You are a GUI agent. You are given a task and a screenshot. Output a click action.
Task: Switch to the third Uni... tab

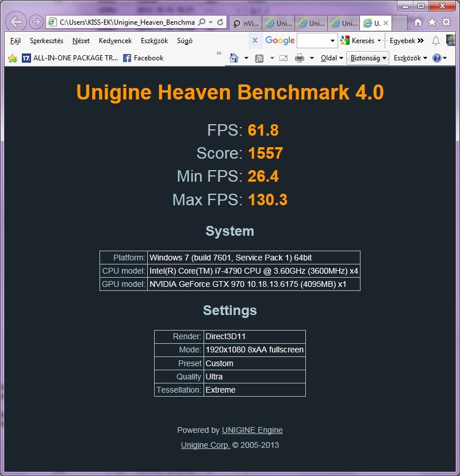[344, 23]
